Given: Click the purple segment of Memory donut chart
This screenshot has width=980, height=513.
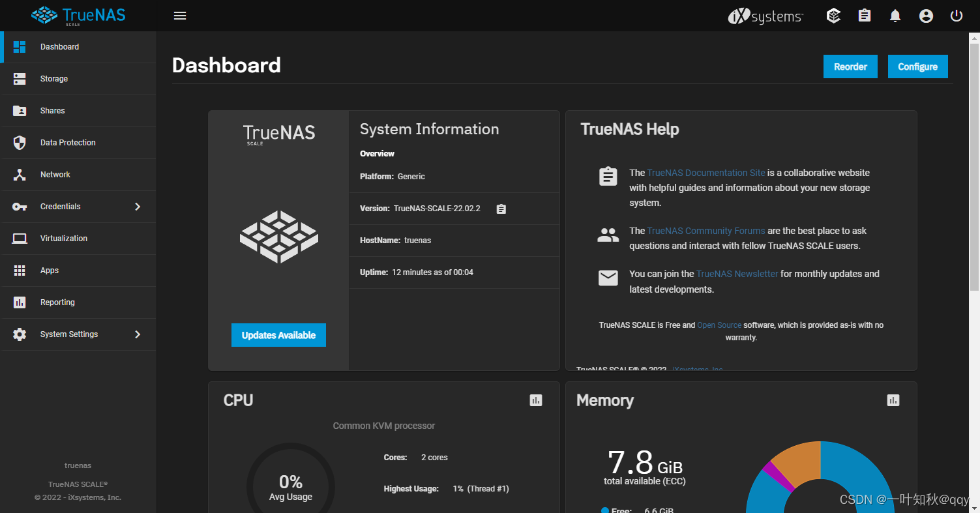Looking at the screenshot, I should tap(779, 476).
